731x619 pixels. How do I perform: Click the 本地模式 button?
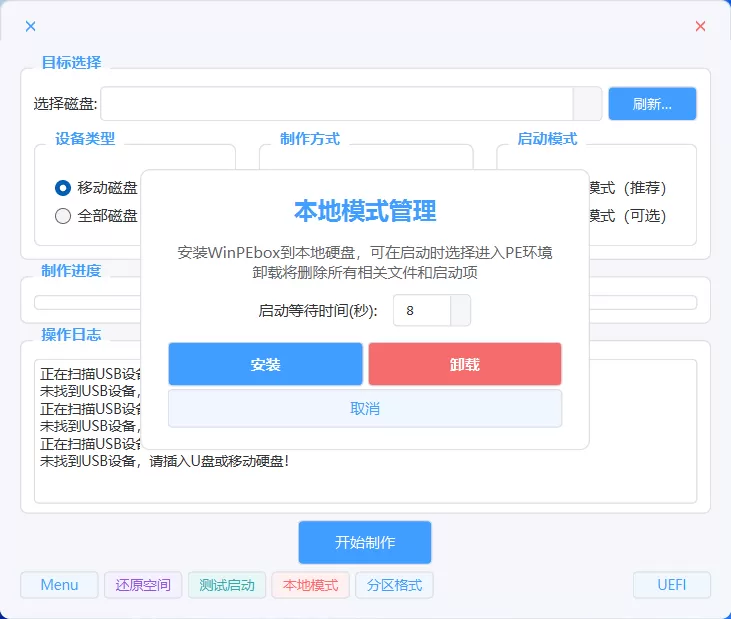[x=310, y=585]
